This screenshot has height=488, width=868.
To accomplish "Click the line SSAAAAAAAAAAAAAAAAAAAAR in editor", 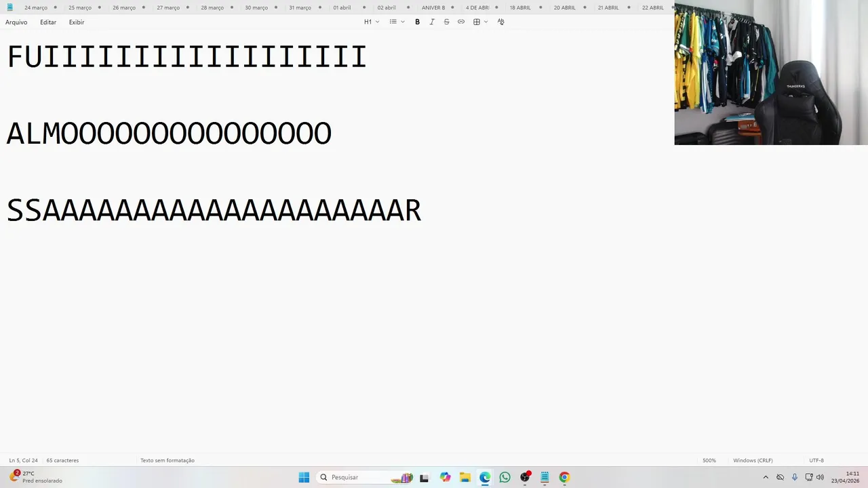I will [214, 210].
